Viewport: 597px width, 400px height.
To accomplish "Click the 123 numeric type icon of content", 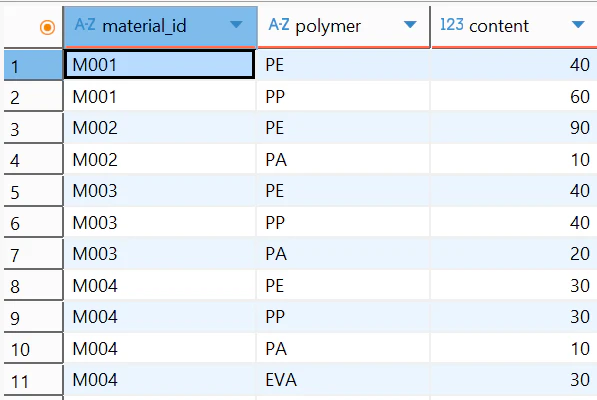I will [452, 25].
